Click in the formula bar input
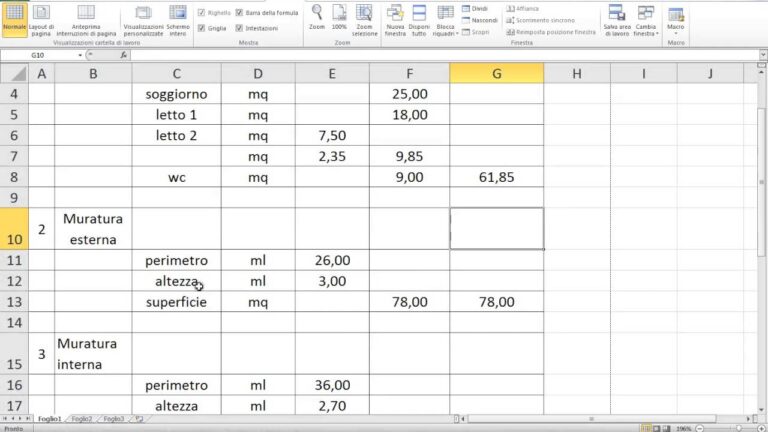Viewport: 768px width, 432px height. [443, 55]
